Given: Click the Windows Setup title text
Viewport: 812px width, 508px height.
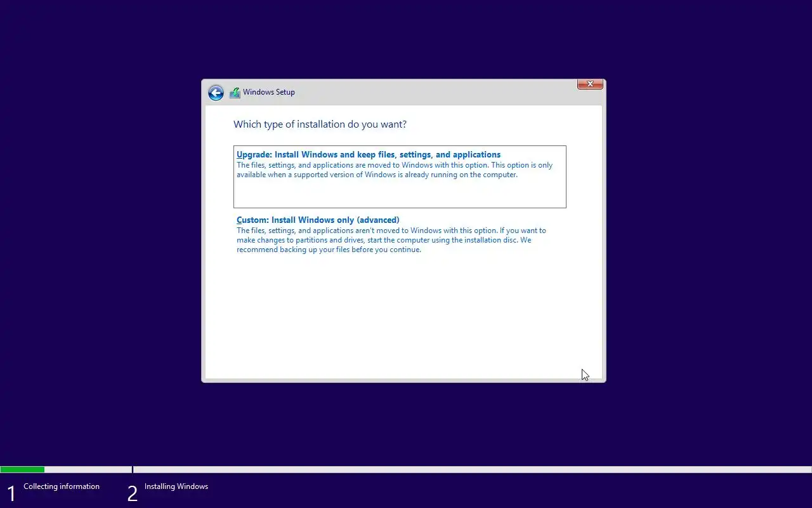Looking at the screenshot, I should [x=269, y=92].
